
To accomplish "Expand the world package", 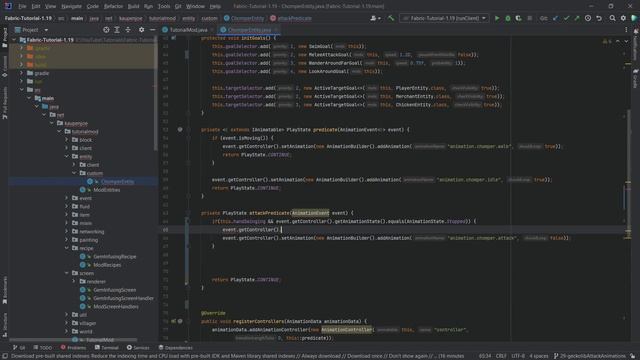I will 67,331.
